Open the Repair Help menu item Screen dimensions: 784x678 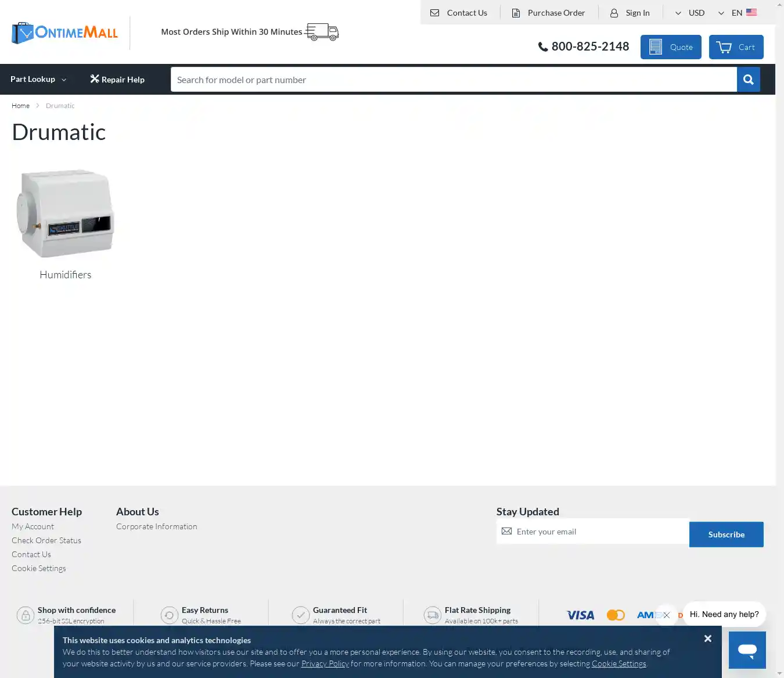pos(117,80)
